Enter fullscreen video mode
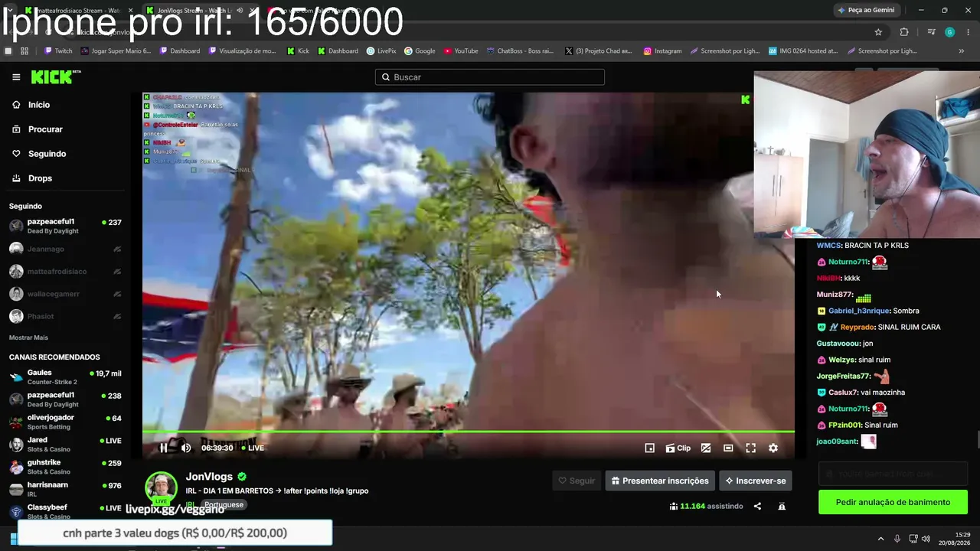Screen dimensions: 980x551 coord(751,448)
